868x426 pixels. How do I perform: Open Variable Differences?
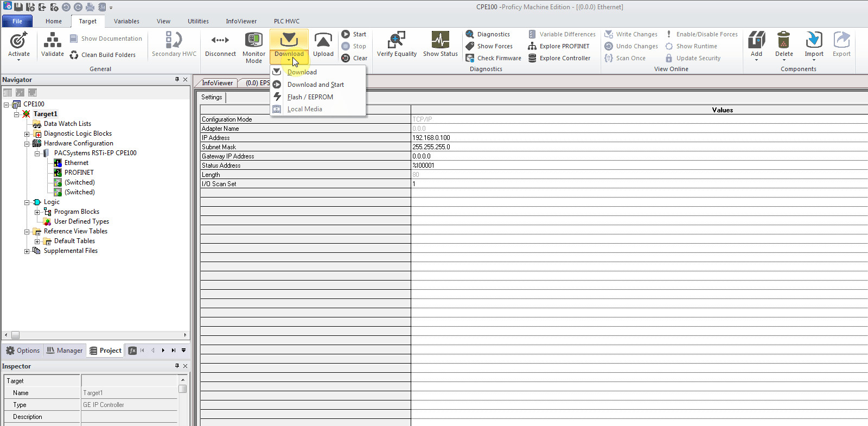(x=561, y=34)
